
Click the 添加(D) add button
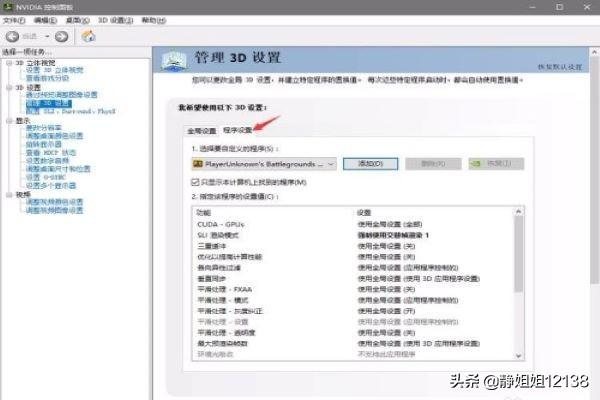pos(370,163)
